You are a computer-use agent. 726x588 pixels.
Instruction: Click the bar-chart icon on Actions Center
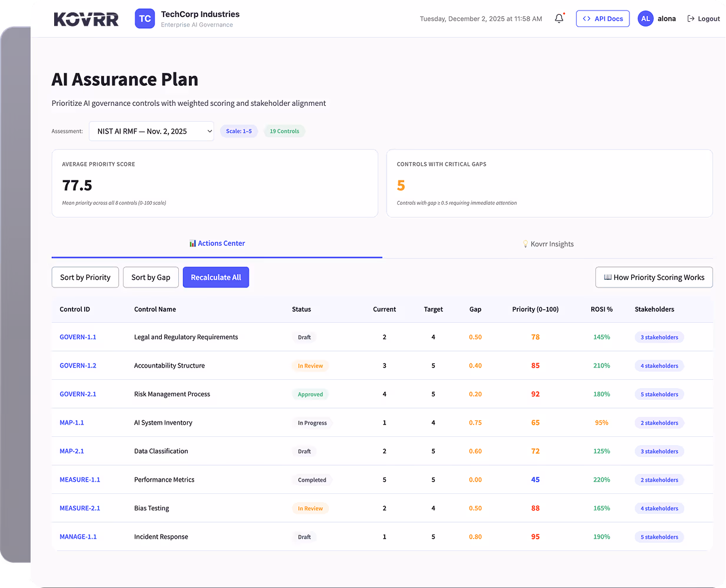[x=192, y=243]
